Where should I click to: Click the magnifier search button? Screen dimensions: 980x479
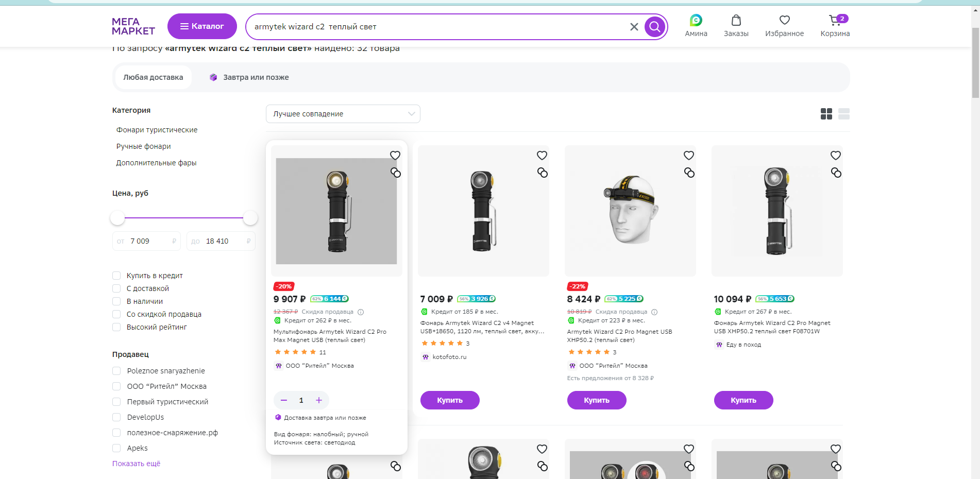tap(654, 27)
